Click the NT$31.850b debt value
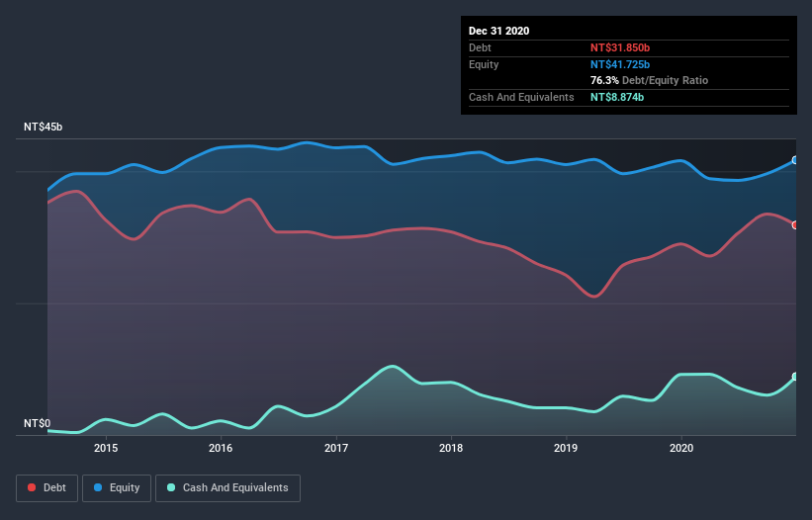 [x=620, y=47]
